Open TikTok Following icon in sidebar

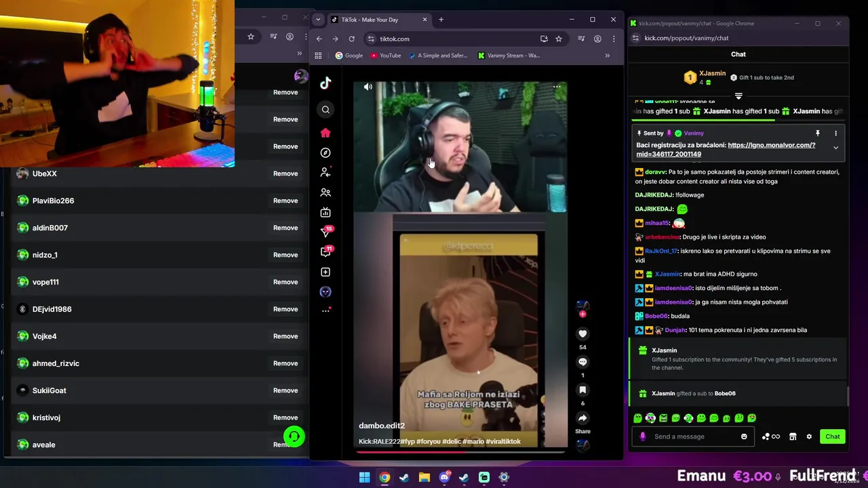[x=325, y=173]
